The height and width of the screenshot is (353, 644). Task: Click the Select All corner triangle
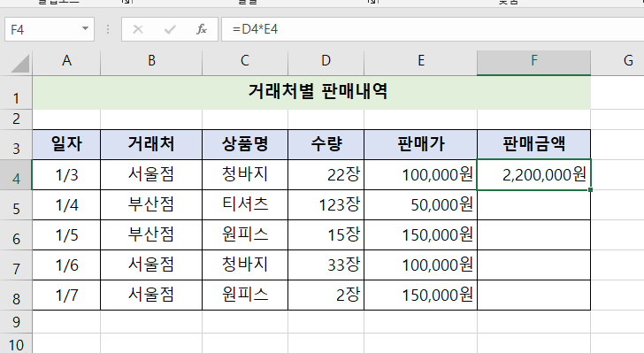[19, 64]
